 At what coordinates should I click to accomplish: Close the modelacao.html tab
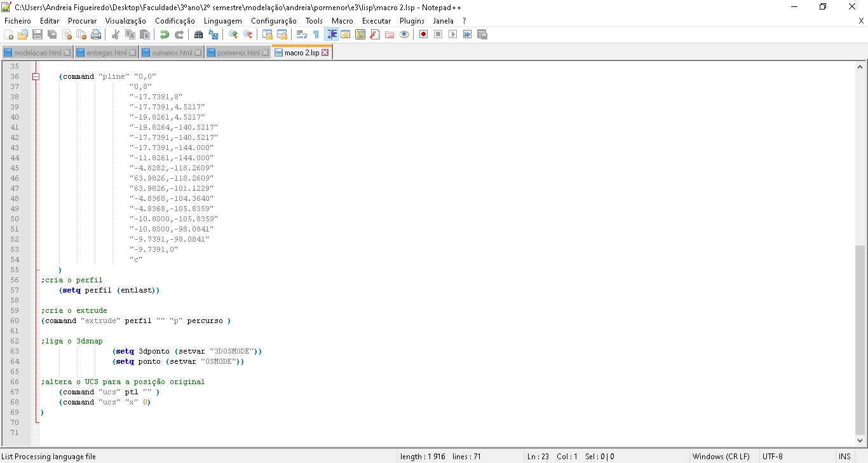[x=67, y=53]
